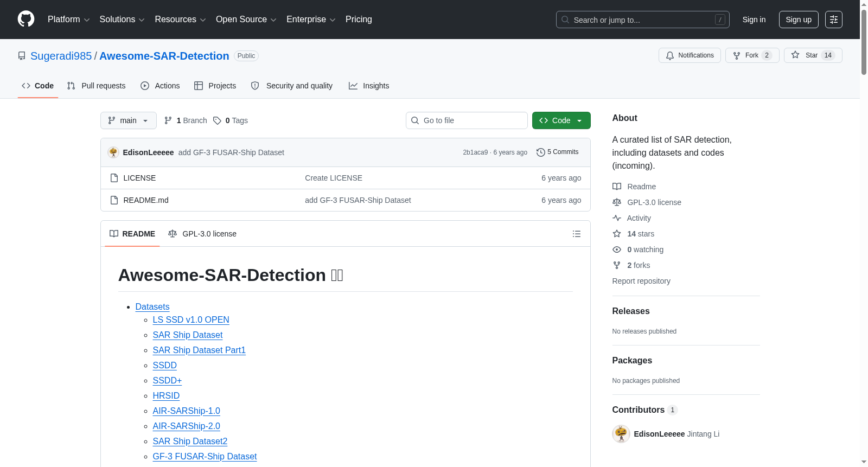
Task: Open the Awesome-SAR-Detection repository name link
Action: click(164, 56)
